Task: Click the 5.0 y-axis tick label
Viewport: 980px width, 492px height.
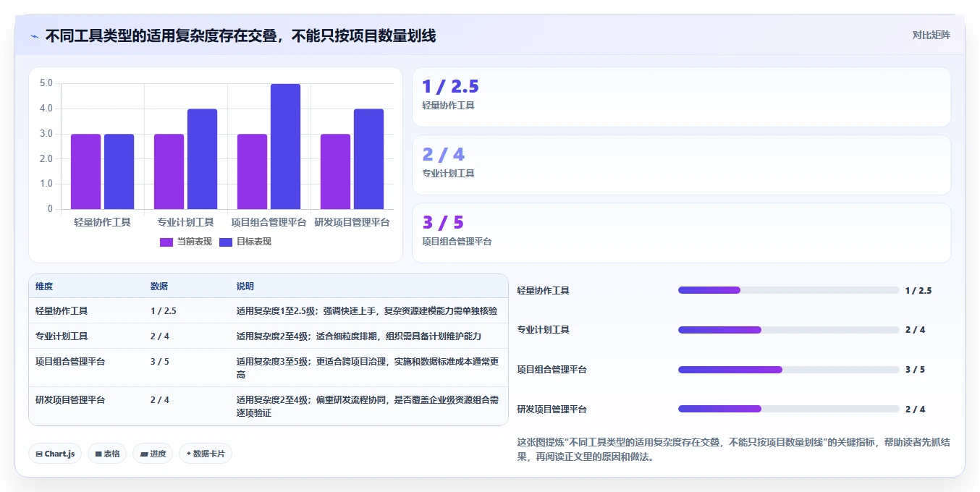Action: [x=46, y=83]
